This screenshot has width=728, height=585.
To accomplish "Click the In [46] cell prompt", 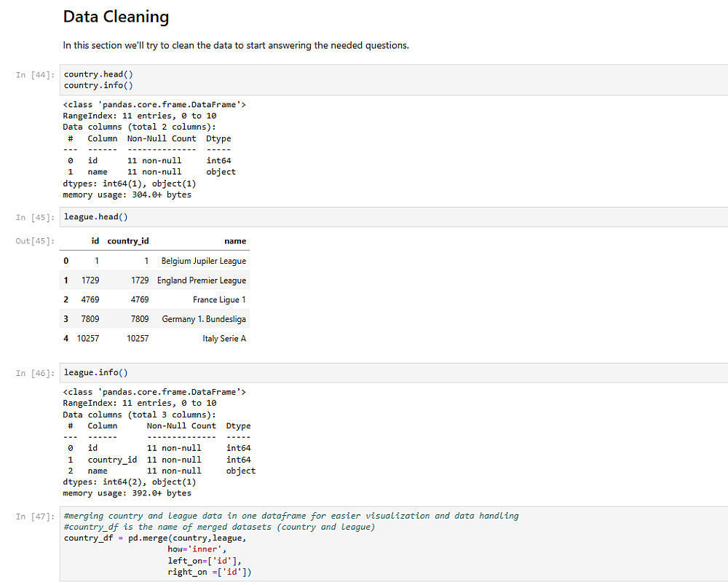I will pos(34,373).
